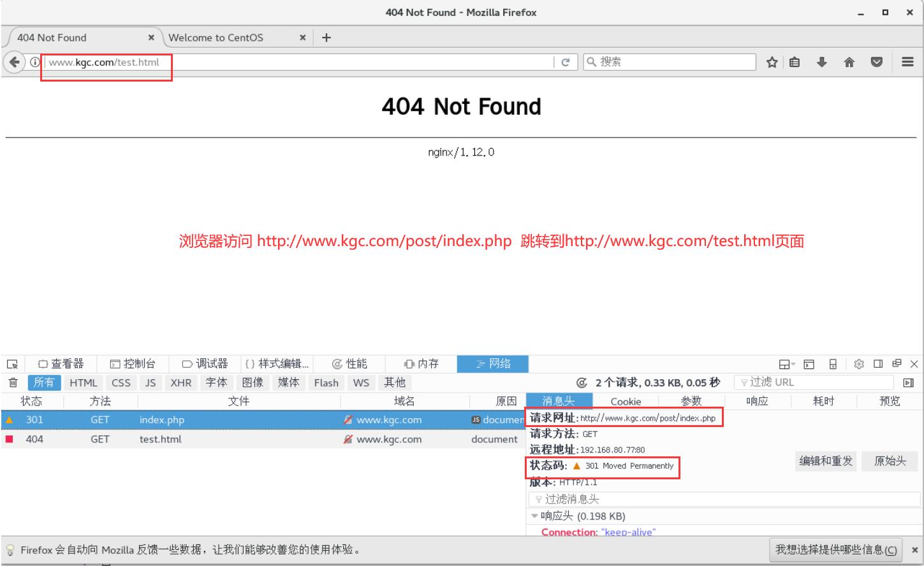The width and height of the screenshot is (924, 566).
Task: Open the devtools frame selector icon
Action: point(786,364)
